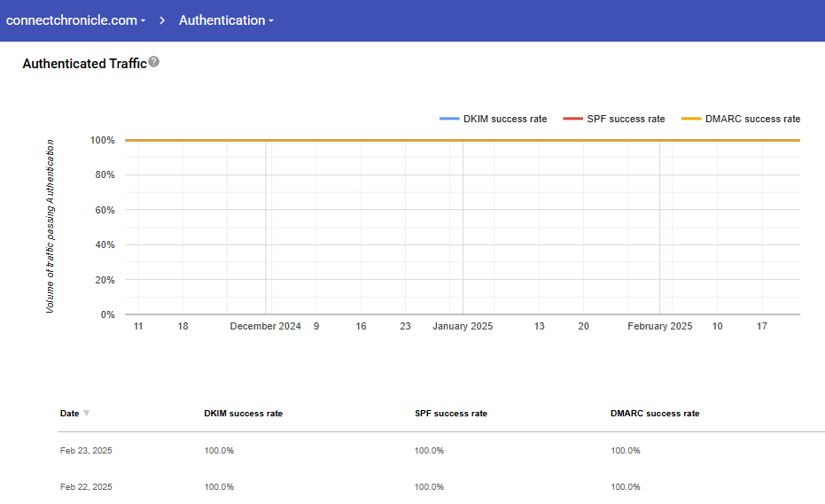The image size is (825, 504).
Task: Click SPF success rate table column header
Action: (450, 414)
